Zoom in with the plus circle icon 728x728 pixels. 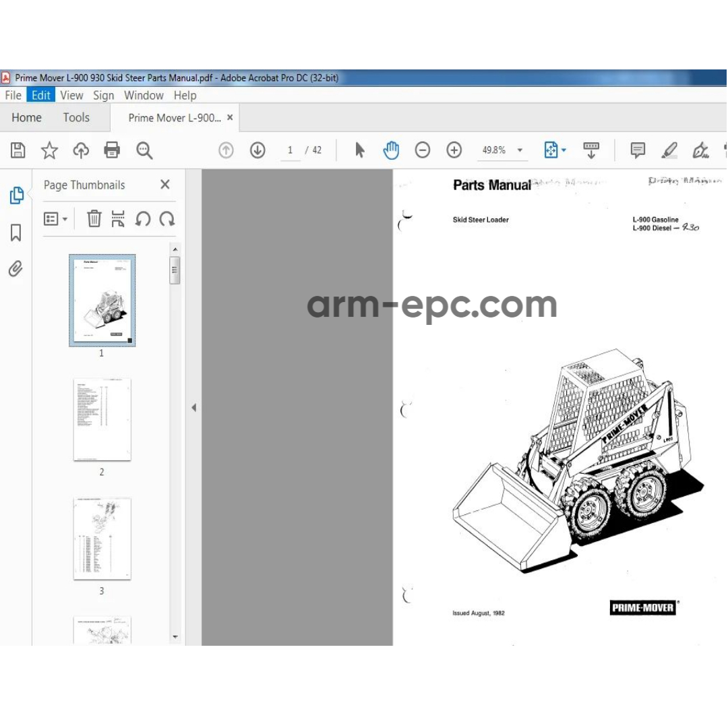pyautogui.click(x=454, y=150)
